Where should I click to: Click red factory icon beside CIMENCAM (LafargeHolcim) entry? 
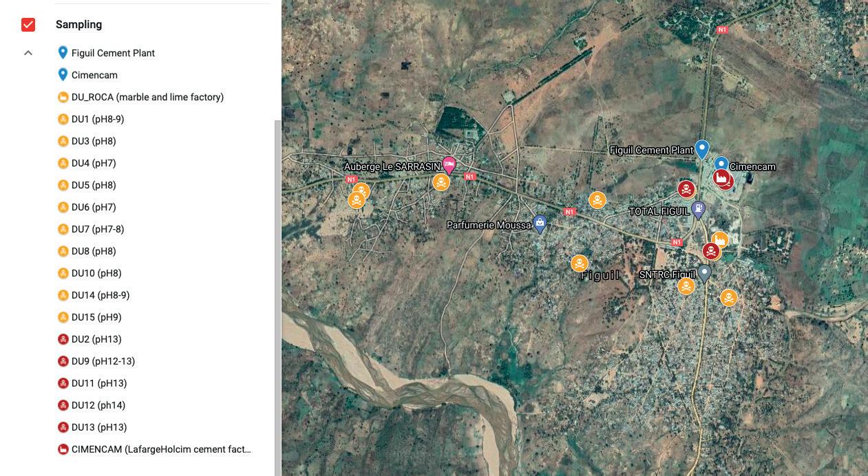click(x=63, y=449)
